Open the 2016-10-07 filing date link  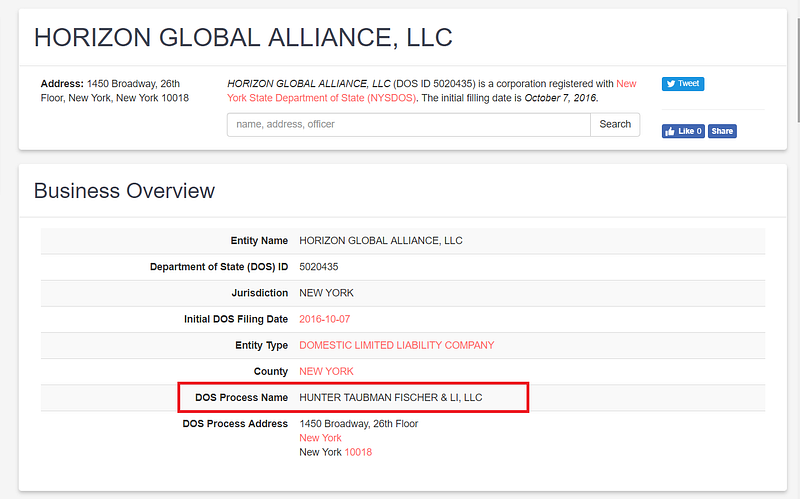(324, 319)
